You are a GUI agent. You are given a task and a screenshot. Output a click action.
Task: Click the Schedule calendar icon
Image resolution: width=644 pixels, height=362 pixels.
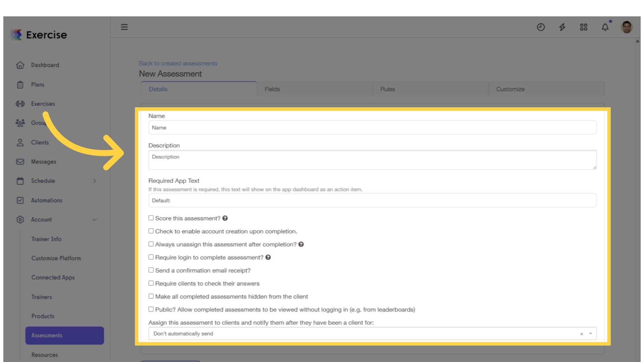point(20,181)
